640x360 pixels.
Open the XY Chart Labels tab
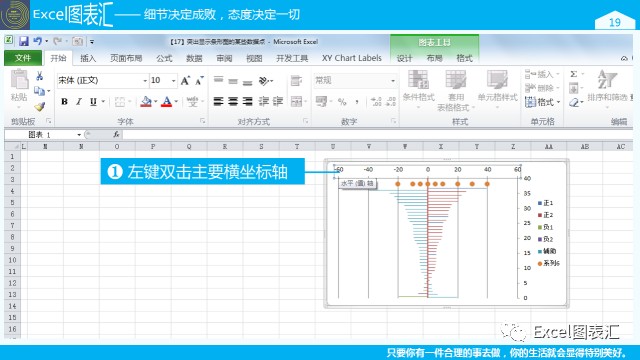[x=351, y=58]
